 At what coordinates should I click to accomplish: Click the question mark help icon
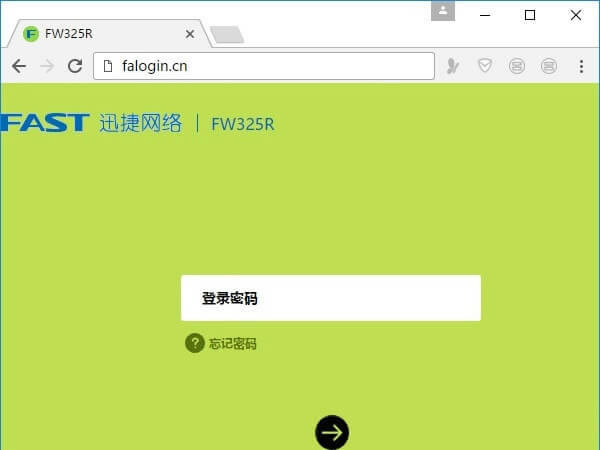pos(194,343)
